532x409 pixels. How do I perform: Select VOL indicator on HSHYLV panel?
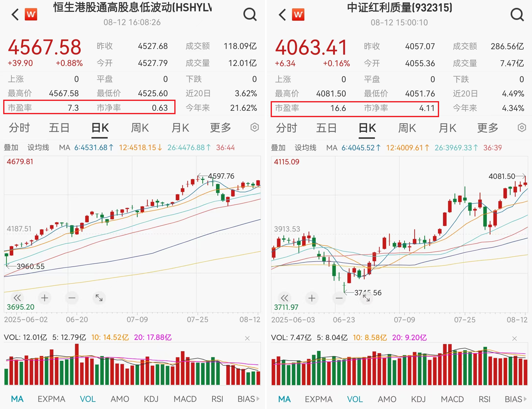[x=88, y=399]
